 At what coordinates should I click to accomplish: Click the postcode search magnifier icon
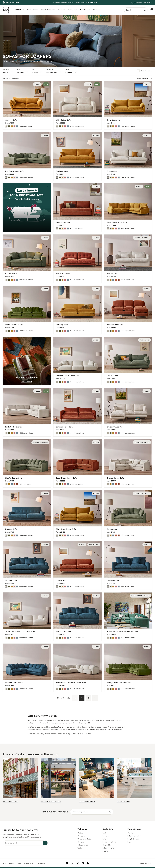pyautogui.click(x=110, y=812)
